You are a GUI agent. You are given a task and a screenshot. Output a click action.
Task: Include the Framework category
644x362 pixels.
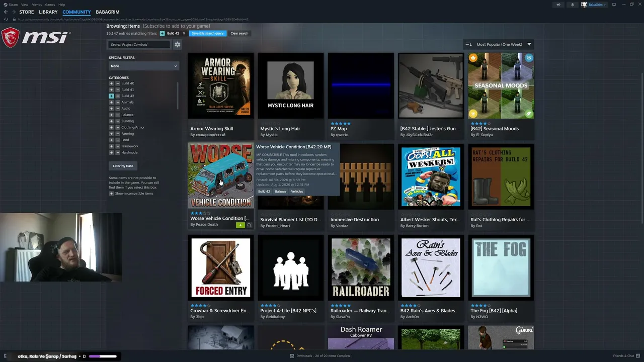(111, 146)
